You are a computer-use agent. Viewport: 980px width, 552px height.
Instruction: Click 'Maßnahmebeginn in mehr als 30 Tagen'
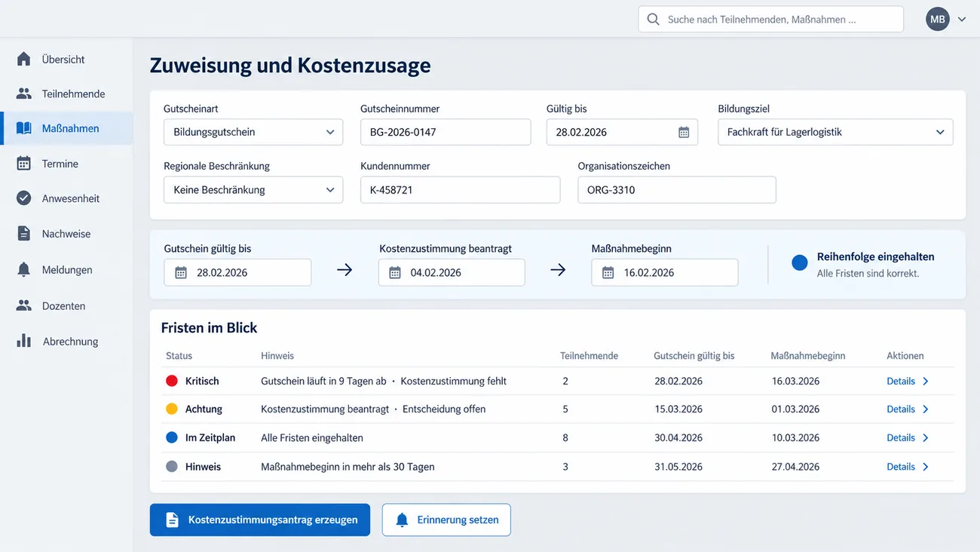(x=348, y=467)
